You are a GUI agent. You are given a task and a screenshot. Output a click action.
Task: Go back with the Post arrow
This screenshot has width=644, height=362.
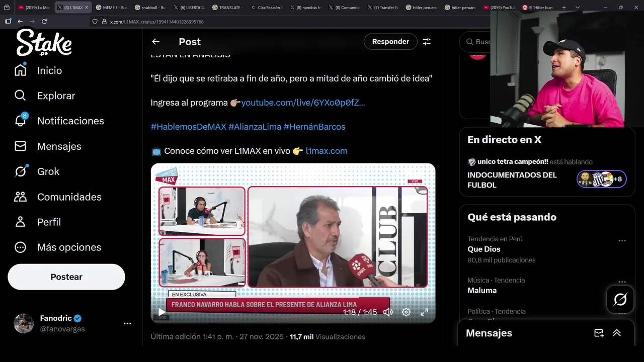156,42
